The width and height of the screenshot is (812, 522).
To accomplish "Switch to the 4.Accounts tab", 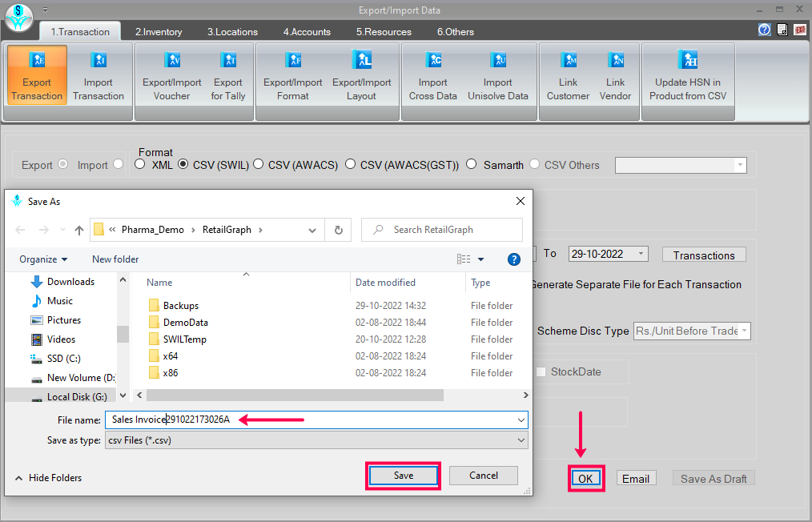I will [307, 31].
